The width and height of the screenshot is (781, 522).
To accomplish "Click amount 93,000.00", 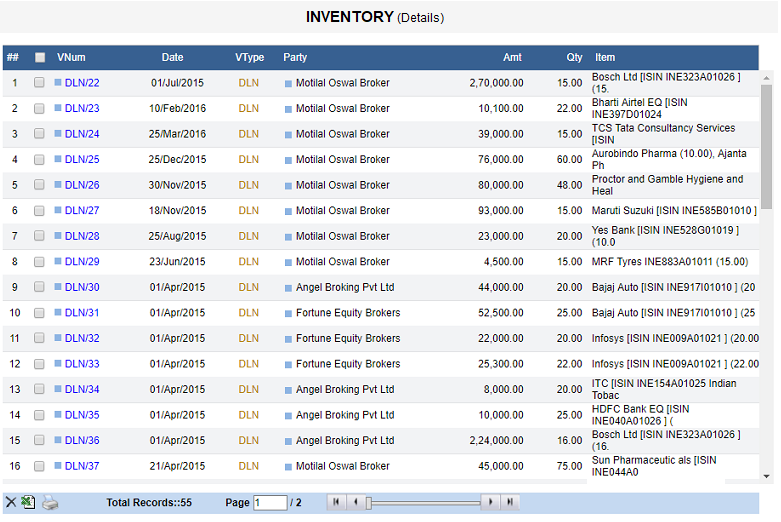I will click(x=501, y=210).
